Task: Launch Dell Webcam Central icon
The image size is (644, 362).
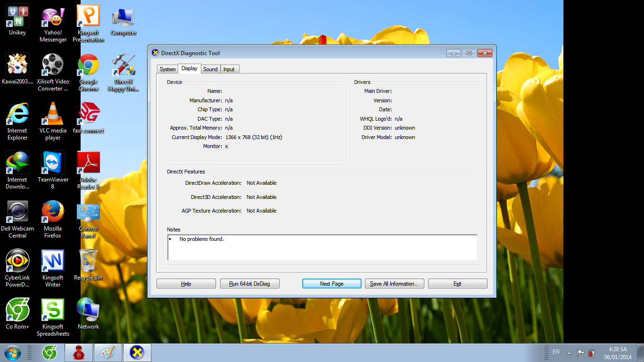Action: pyautogui.click(x=17, y=220)
